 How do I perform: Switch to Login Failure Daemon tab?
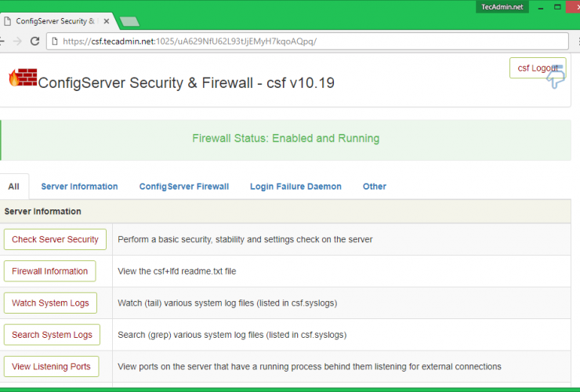[295, 187]
